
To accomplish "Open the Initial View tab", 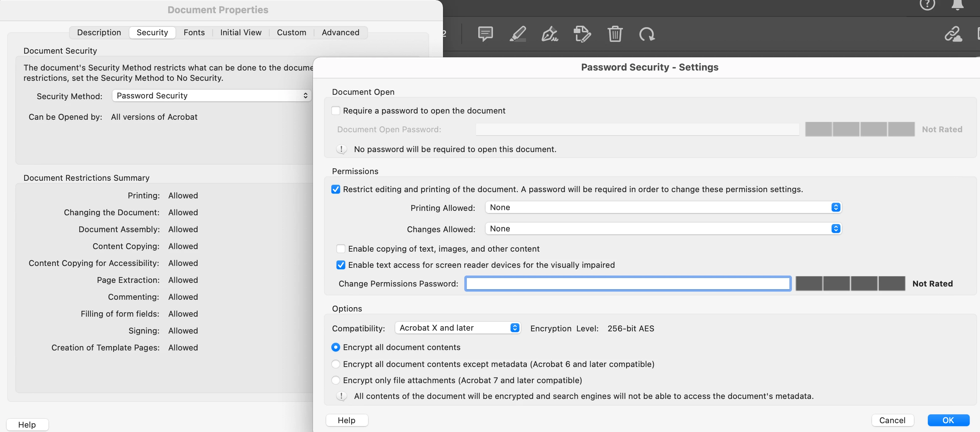I will 241,32.
